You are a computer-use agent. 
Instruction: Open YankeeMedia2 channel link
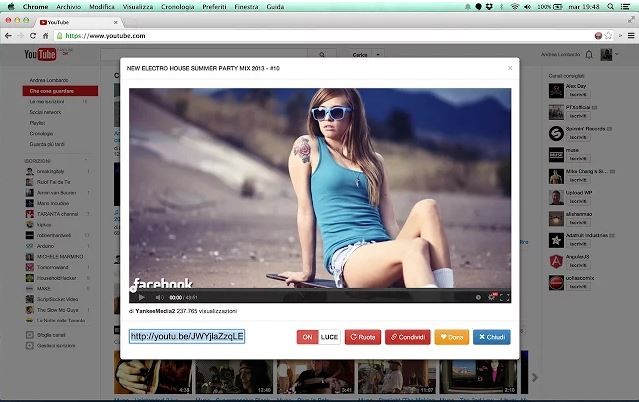tap(155, 311)
